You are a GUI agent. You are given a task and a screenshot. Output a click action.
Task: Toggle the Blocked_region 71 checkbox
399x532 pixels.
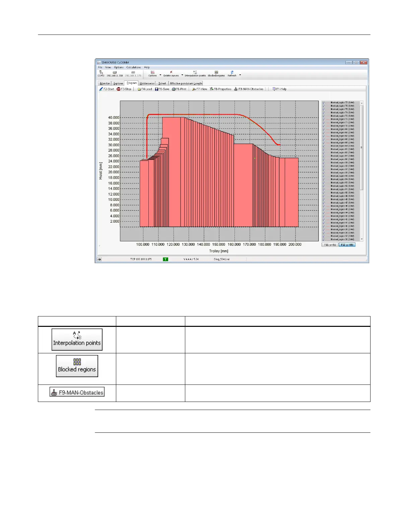[x=324, y=123]
